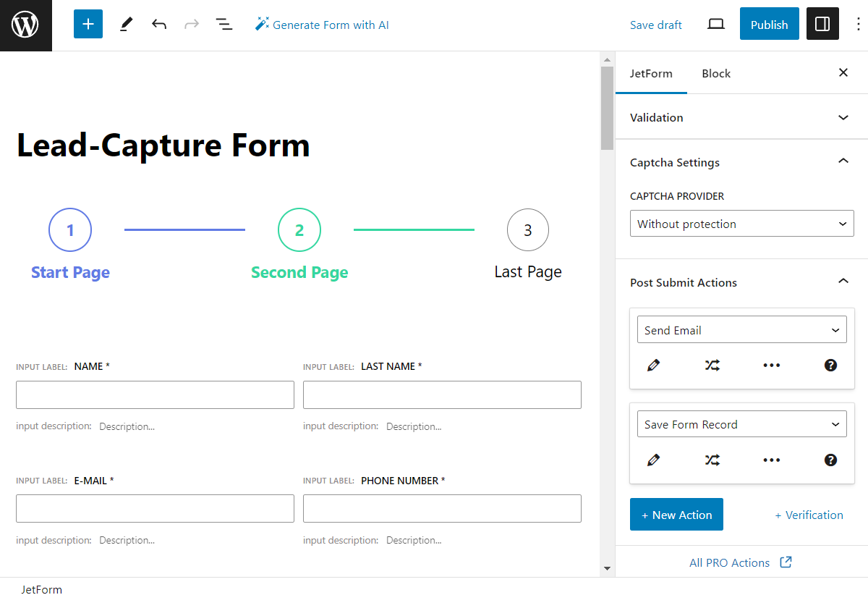Add a New Action
Image resolution: width=868 pixels, height=595 pixels.
pos(676,515)
